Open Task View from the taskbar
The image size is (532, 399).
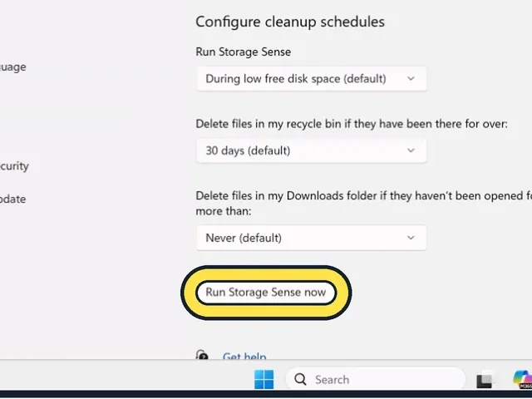[485, 380]
